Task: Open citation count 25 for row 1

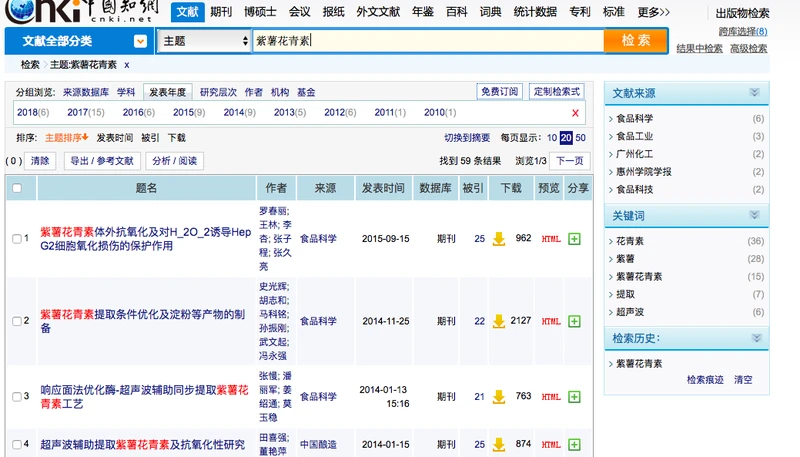Action: (x=480, y=239)
